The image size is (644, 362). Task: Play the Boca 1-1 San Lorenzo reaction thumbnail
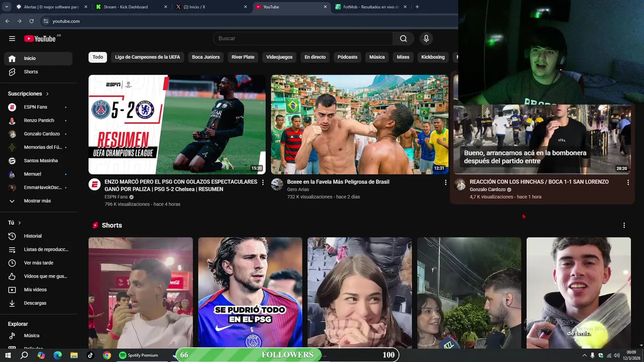[542, 140]
